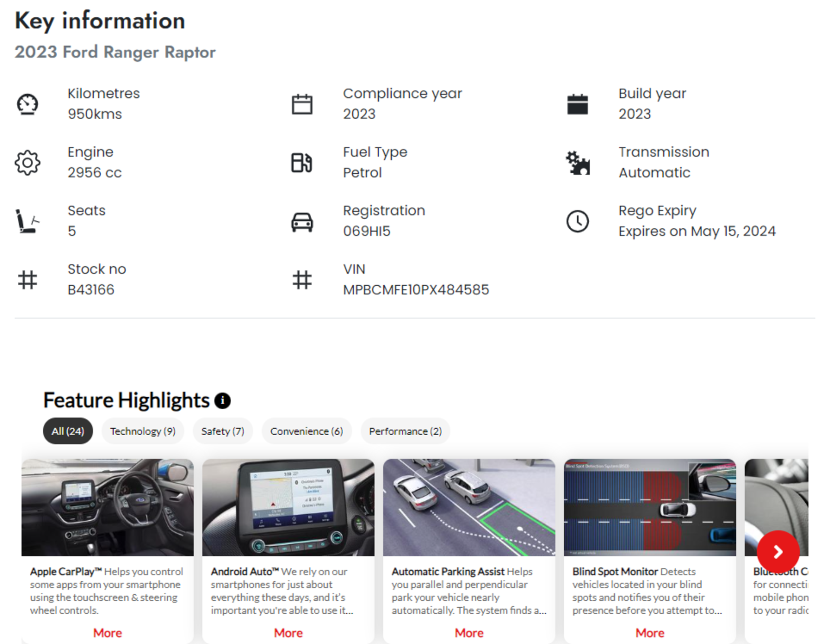The width and height of the screenshot is (830, 644).
Task: Click the car seat icon
Action: coord(27,221)
